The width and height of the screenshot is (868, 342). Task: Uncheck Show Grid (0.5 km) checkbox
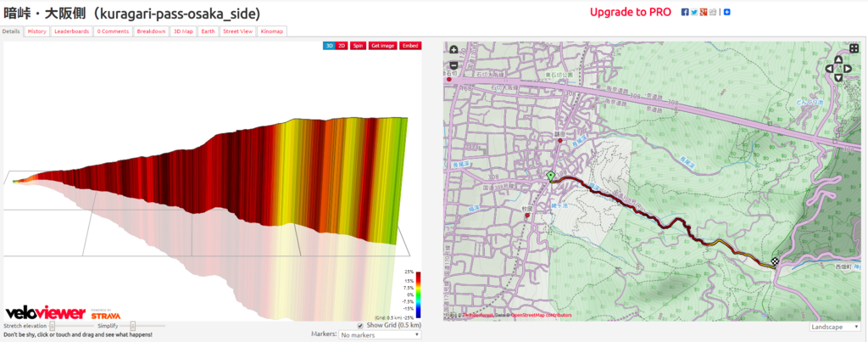pyautogui.click(x=361, y=325)
